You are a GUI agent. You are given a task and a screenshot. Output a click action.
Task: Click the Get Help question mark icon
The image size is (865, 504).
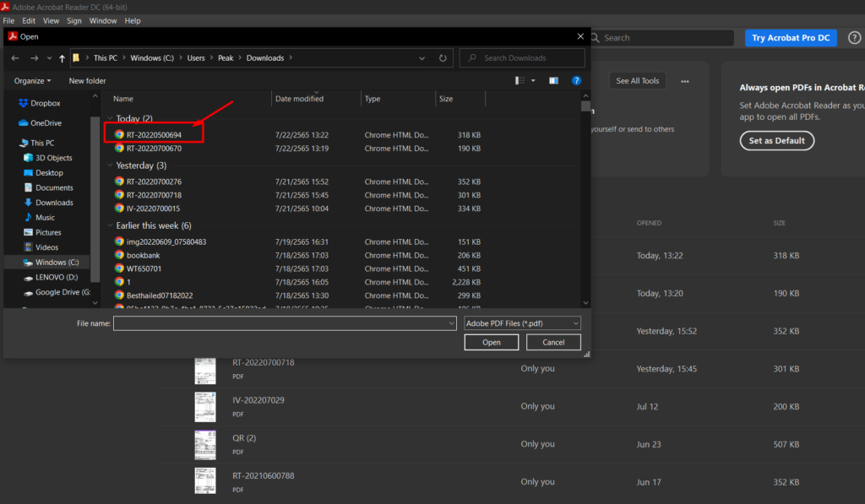[x=576, y=80]
